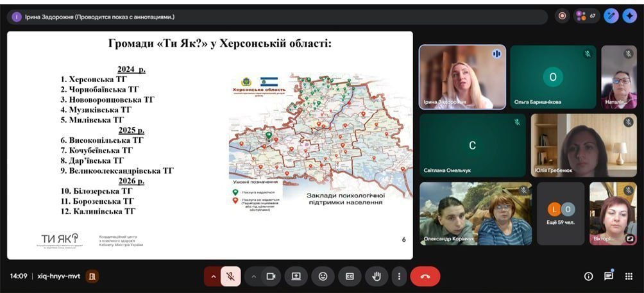Toggle the muted microphone button
This screenshot has width=644, height=293.
(230, 276)
